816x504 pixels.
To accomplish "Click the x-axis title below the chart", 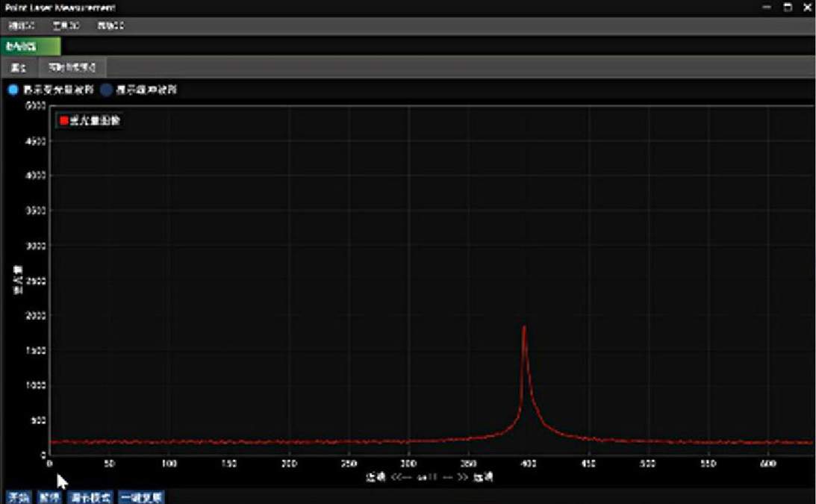I will [x=429, y=476].
